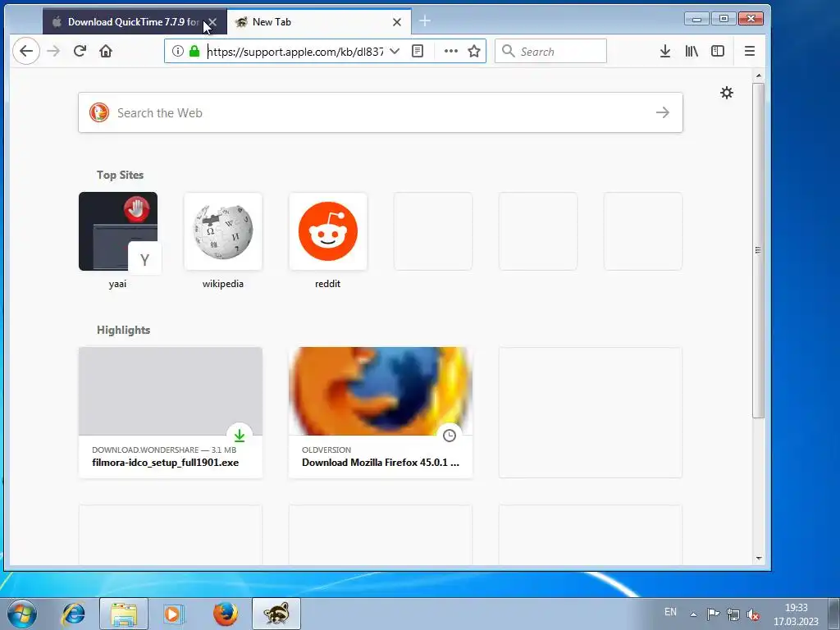Open a new tab with plus button
This screenshot has width=840, height=630.
pos(425,21)
